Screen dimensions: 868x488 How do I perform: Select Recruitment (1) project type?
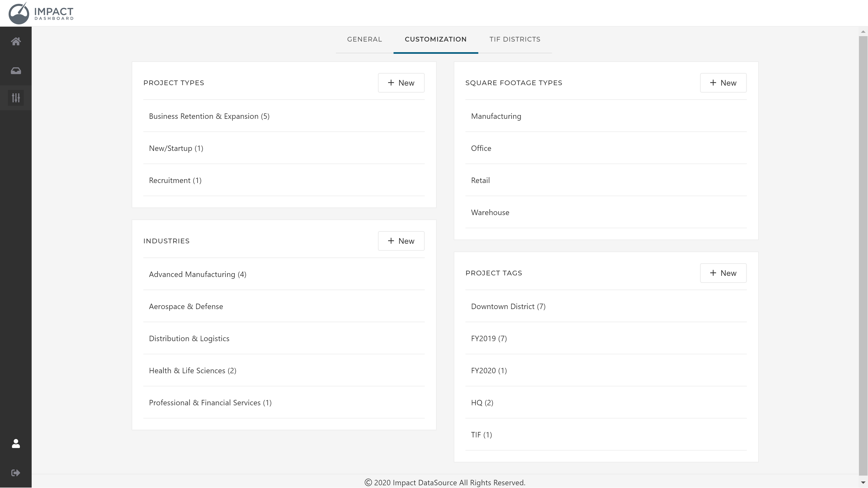(x=284, y=180)
